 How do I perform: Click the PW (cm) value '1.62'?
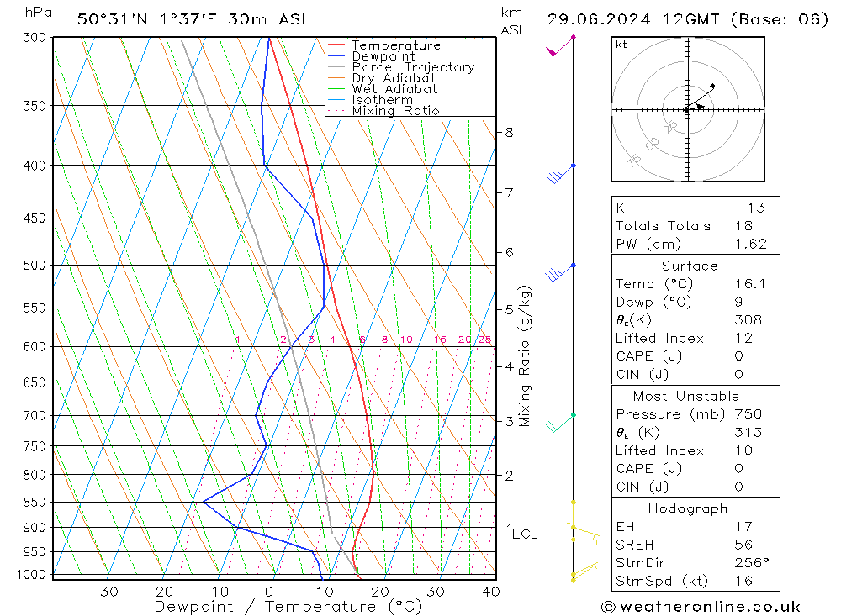(751, 244)
